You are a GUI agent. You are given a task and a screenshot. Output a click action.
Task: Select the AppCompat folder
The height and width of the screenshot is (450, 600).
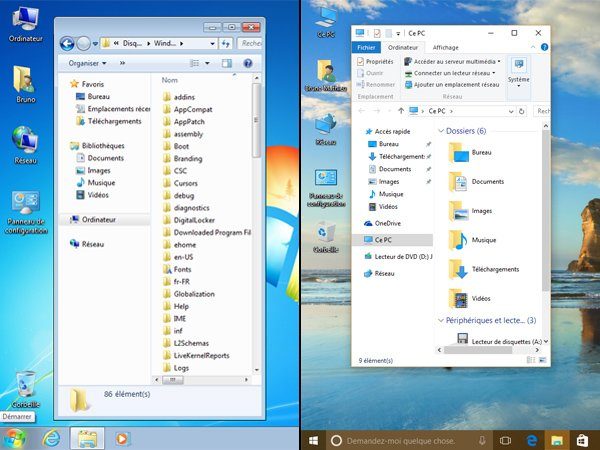pyautogui.click(x=188, y=109)
